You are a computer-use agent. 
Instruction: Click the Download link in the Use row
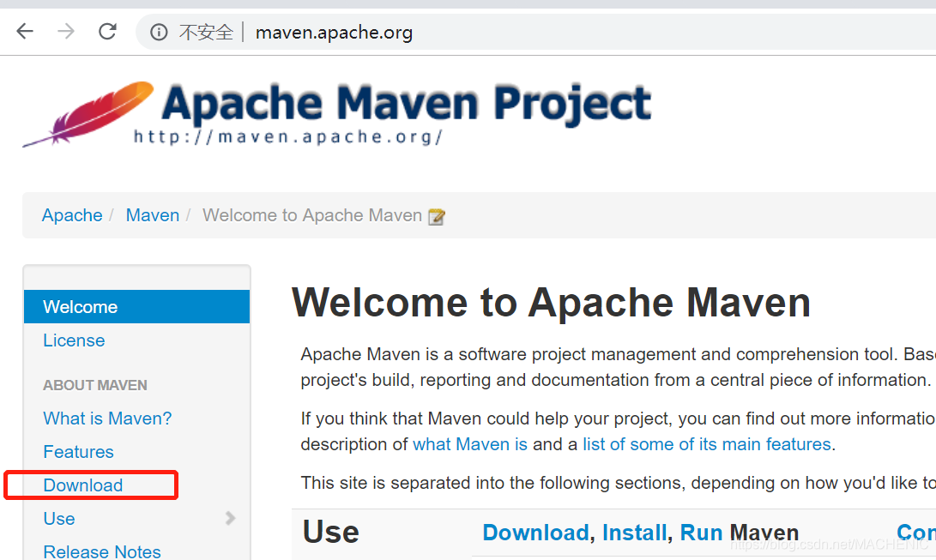[x=535, y=533]
